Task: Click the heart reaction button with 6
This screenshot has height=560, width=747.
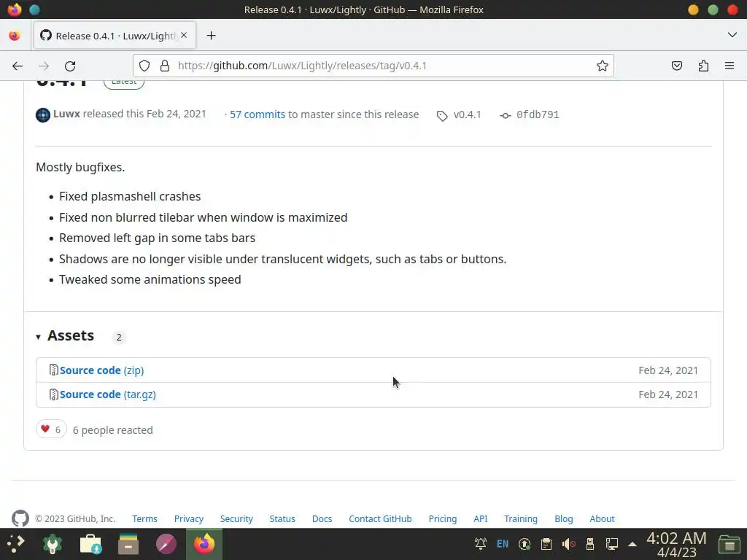Action: tap(51, 429)
